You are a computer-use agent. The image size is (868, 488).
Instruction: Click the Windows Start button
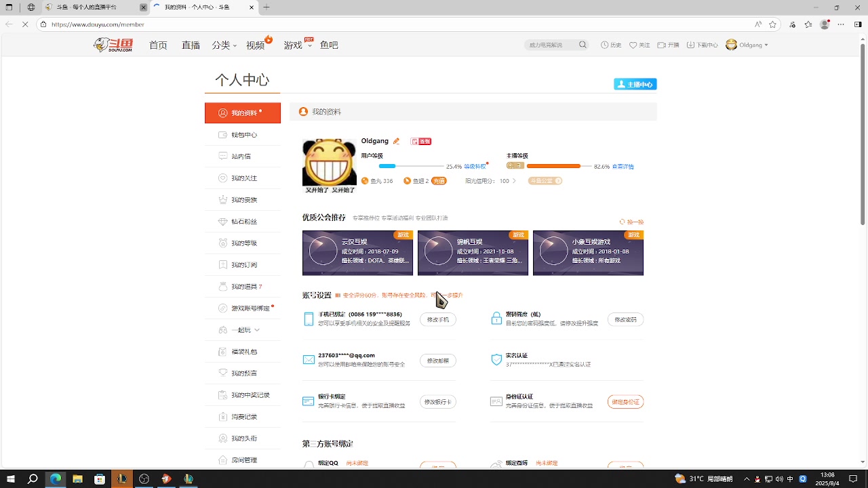click(9, 479)
